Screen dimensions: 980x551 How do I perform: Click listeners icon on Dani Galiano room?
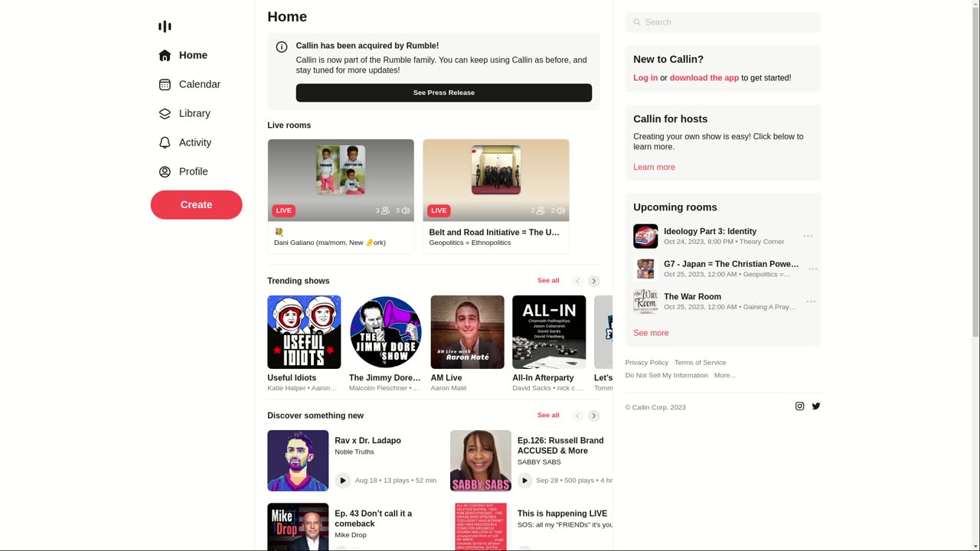tap(385, 210)
